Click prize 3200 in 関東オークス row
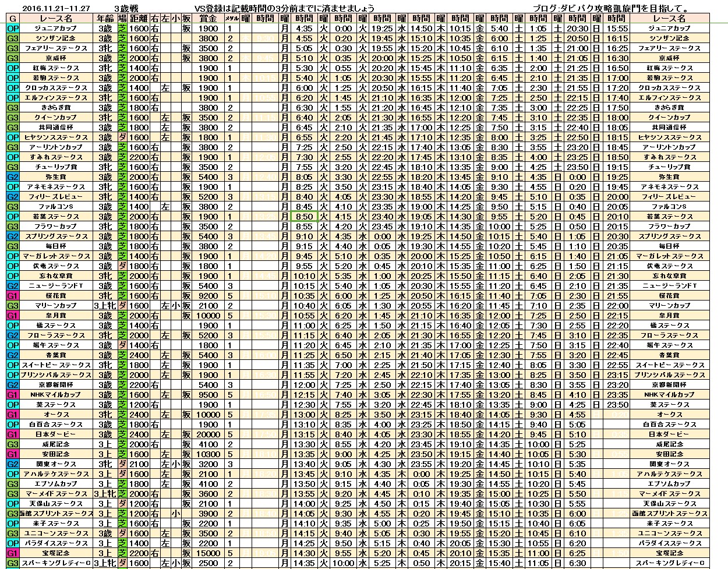This screenshot has width=728, height=569. [208, 464]
